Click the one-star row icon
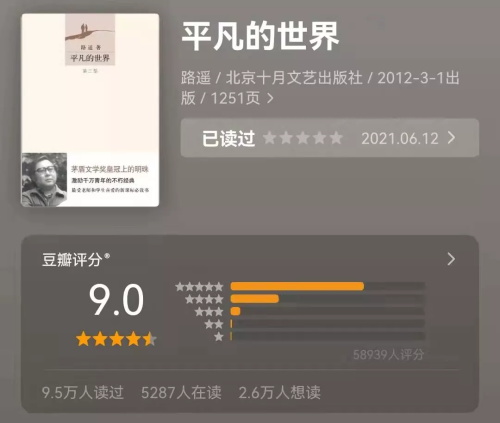Screen dimensions: 500x423 click(219, 337)
